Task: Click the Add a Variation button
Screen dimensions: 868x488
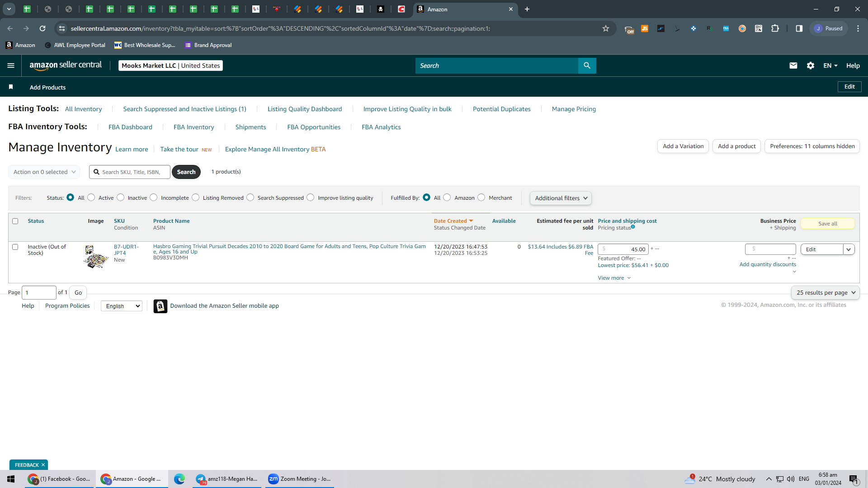Action: 683,146
